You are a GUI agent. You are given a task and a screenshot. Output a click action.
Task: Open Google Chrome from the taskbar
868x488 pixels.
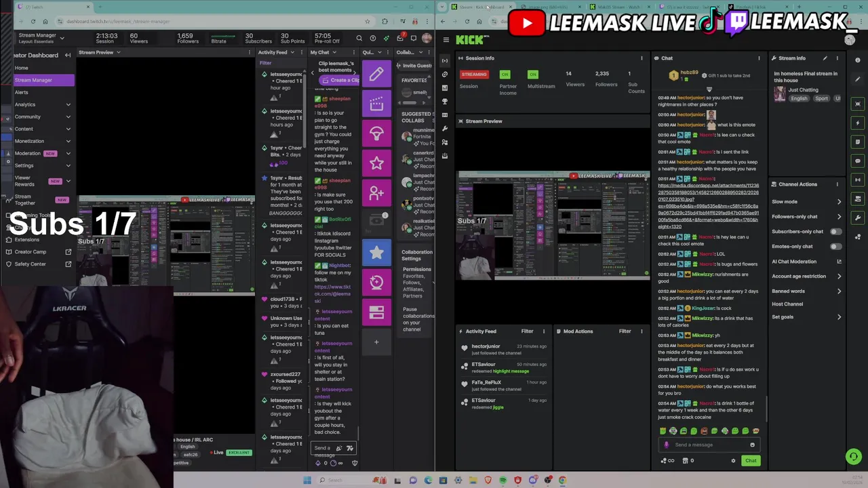pyautogui.click(x=562, y=481)
